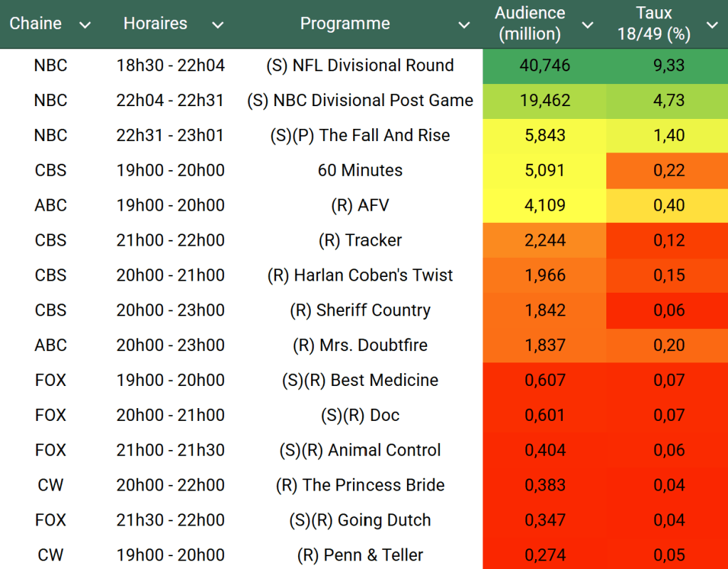The width and height of the screenshot is (728, 569).
Task: Click the 22h31 - 23h01 time cell
Action: click(171, 135)
